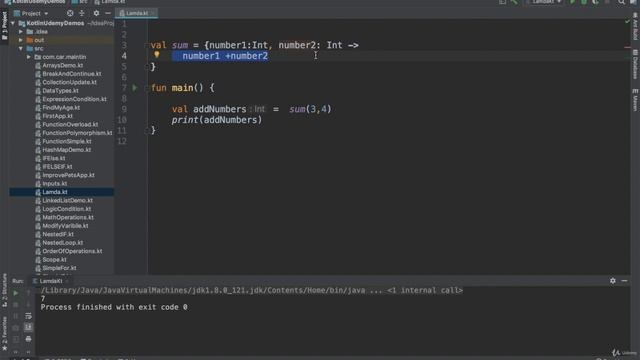This screenshot has width=640, height=360.
Task: Fold the val sum lambda at line 3
Action: tap(147, 45)
